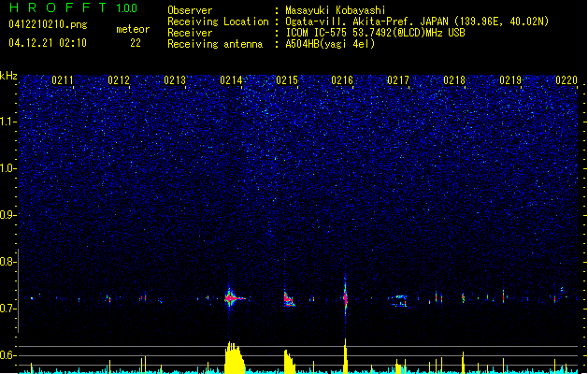
Task: Click the 0.7 frequency axis label
Action: [x=8, y=309]
